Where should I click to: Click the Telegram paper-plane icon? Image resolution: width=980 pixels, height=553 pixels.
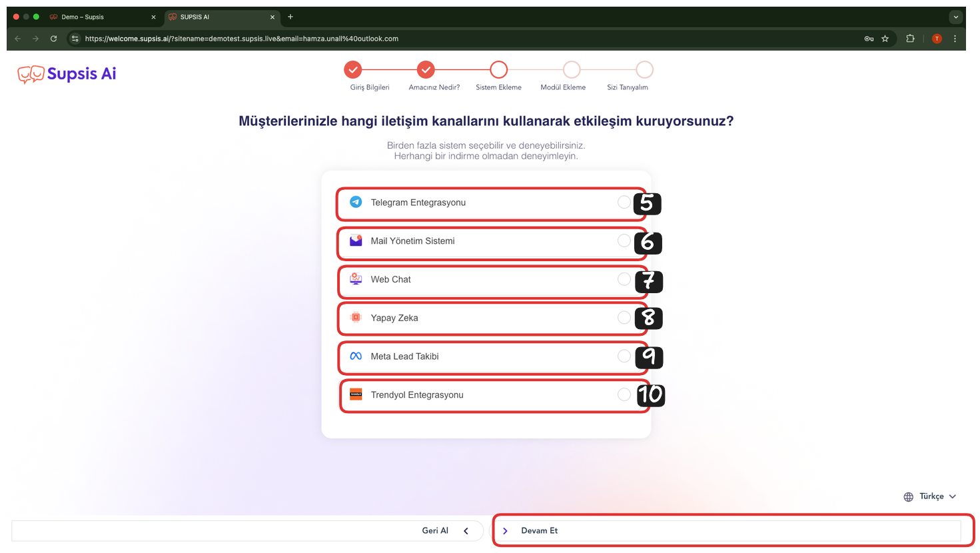(x=356, y=202)
